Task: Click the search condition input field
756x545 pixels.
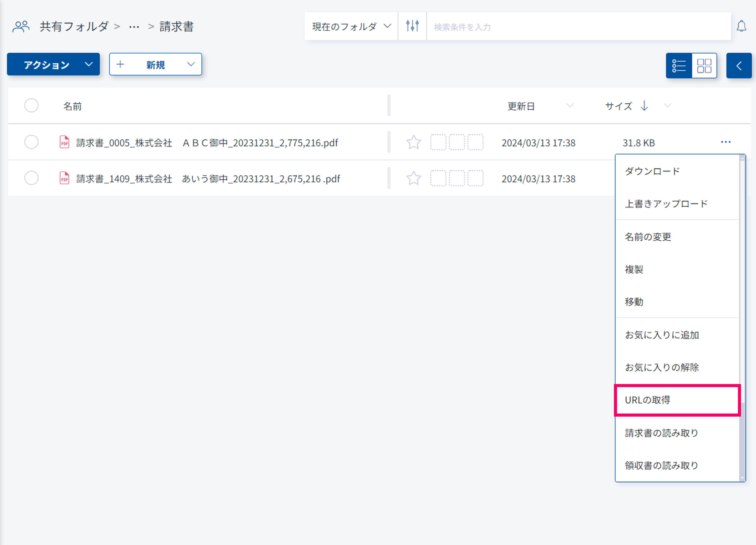Action: click(578, 27)
